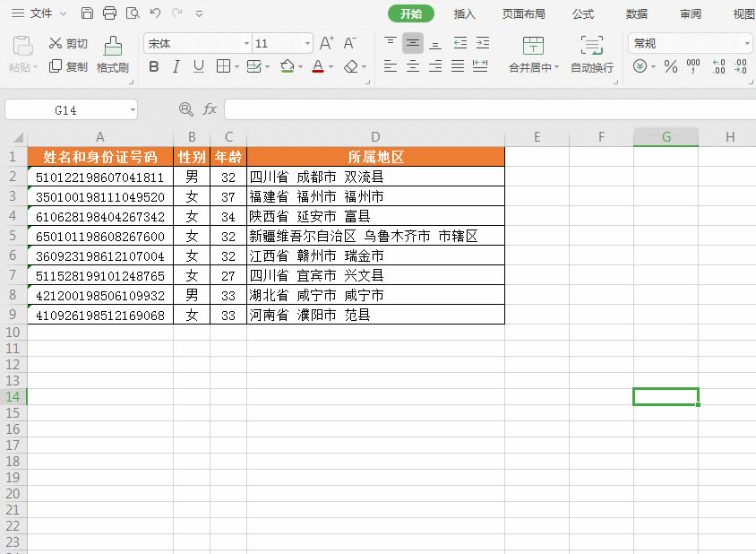The width and height of the screenshot is (756, 554).
Task: Click the Select All corner triangle
Action: pos(18,138)
